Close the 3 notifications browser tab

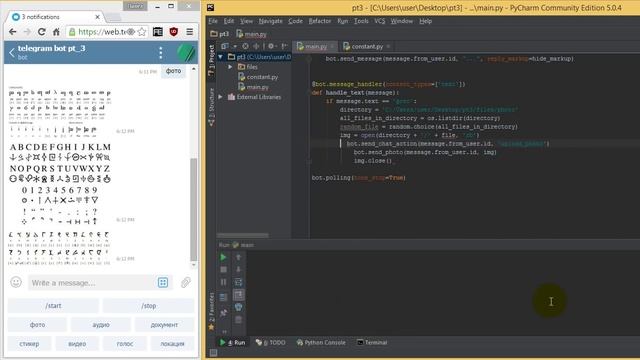click(x=98, y=17)
